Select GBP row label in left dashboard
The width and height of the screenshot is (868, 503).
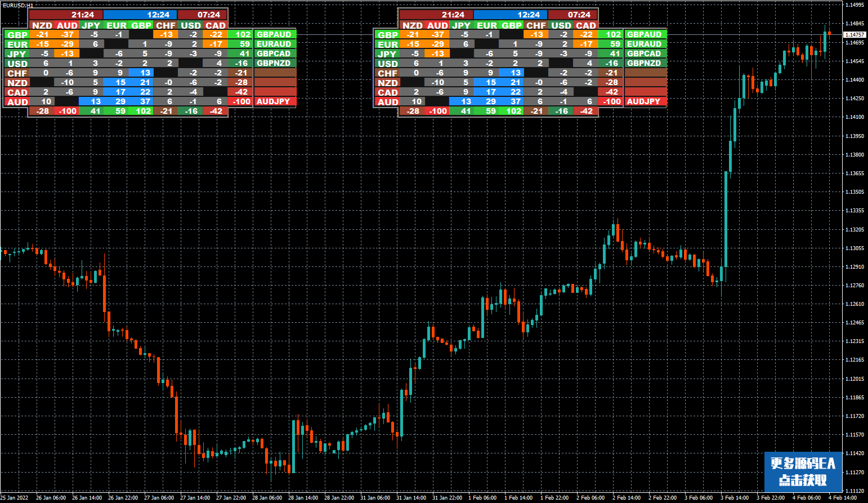17,35
